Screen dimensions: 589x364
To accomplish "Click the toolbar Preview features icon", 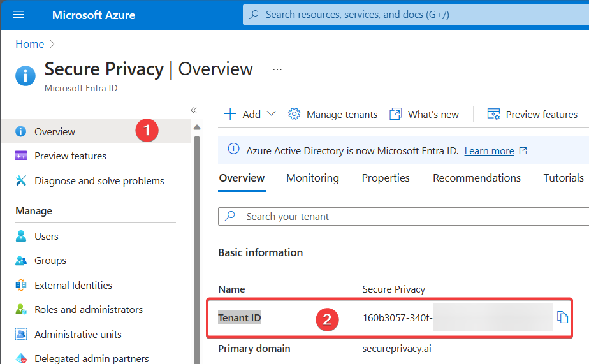I will [493, 114].
